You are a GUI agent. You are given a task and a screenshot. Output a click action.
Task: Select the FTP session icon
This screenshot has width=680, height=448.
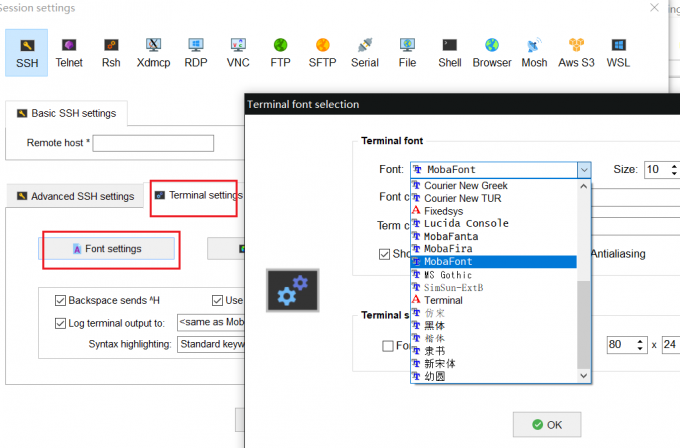[x=280, y=53]
